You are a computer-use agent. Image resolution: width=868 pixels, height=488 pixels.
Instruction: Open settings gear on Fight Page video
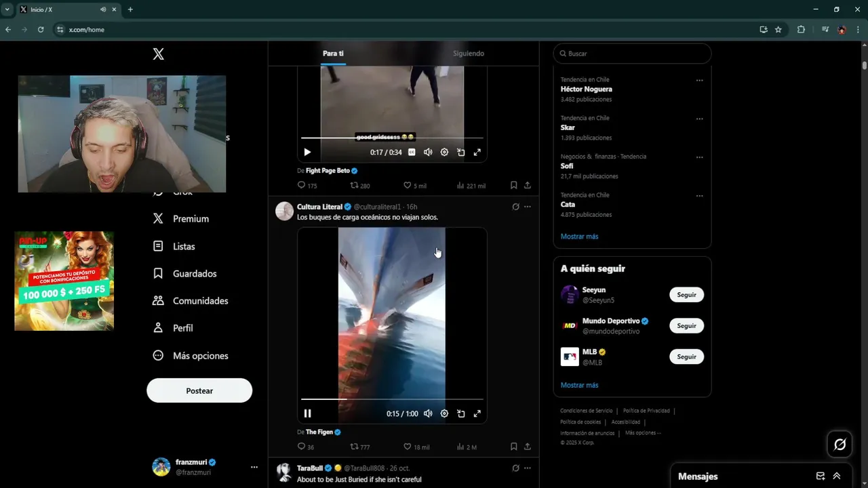[x=444, y=152]
